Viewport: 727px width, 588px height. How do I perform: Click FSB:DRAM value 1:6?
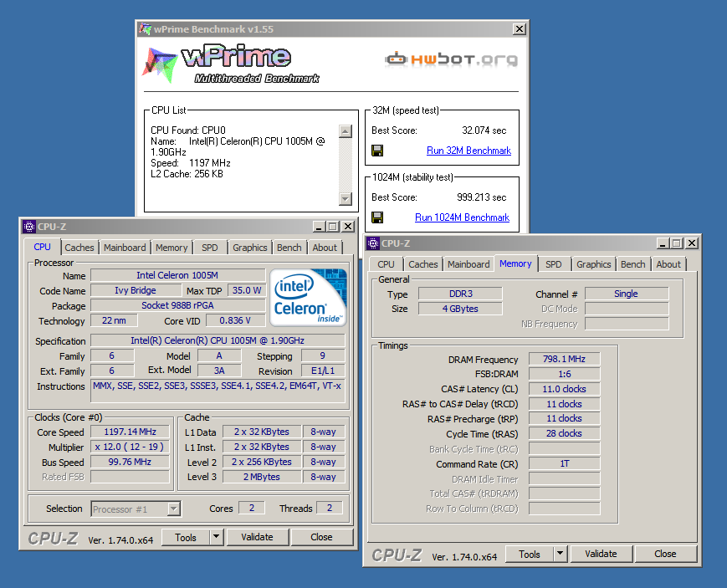pyautogui.click(x=564, y=374)
